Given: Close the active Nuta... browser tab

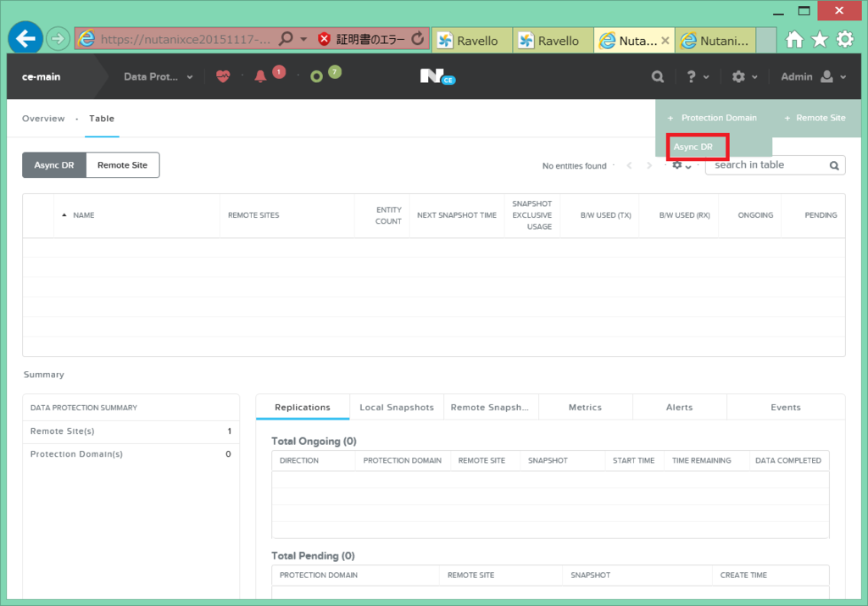Looking at the screenshot, I should pos(665,41).
